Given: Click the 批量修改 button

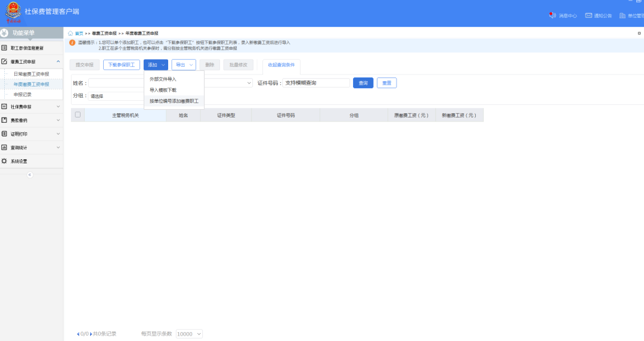Looking at the screenshot, I should click(x=238, y=65).
